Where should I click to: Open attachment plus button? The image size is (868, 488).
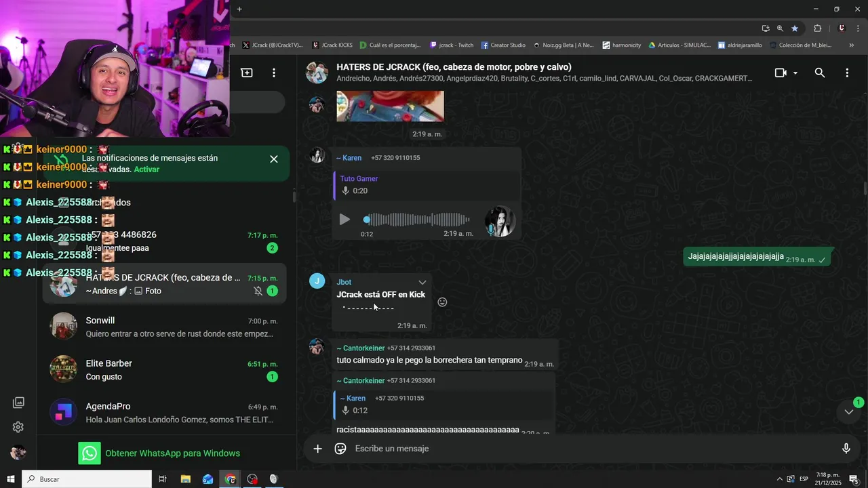317,449
